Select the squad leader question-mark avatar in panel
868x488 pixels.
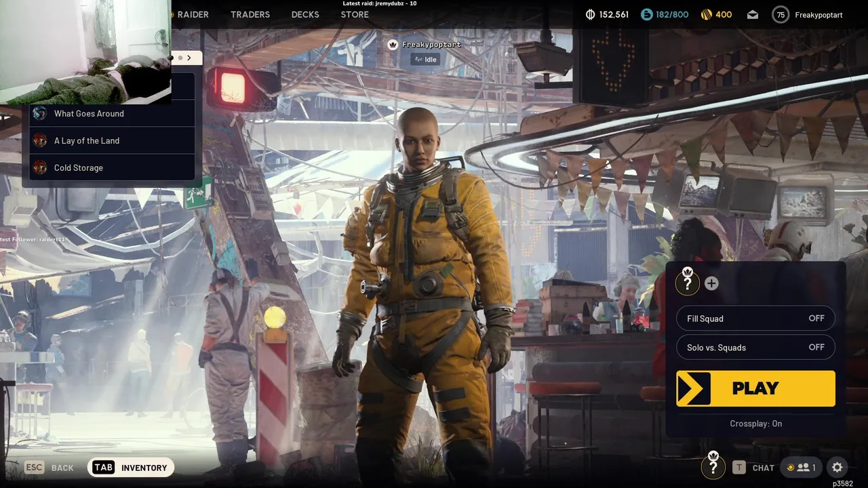(x=687, y=282)
